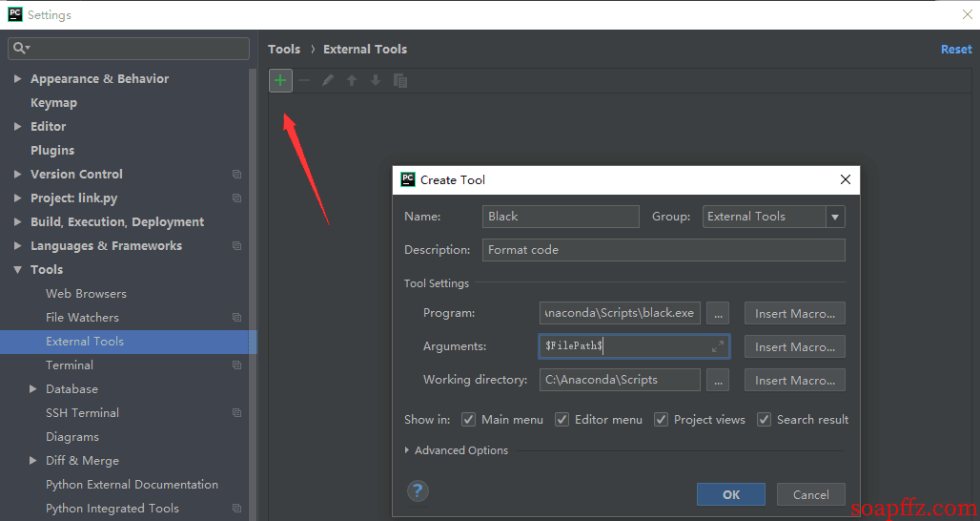Screen dimensions: 980x521
Task: Open Python External Documentation settings
Action: pos(132,485)
